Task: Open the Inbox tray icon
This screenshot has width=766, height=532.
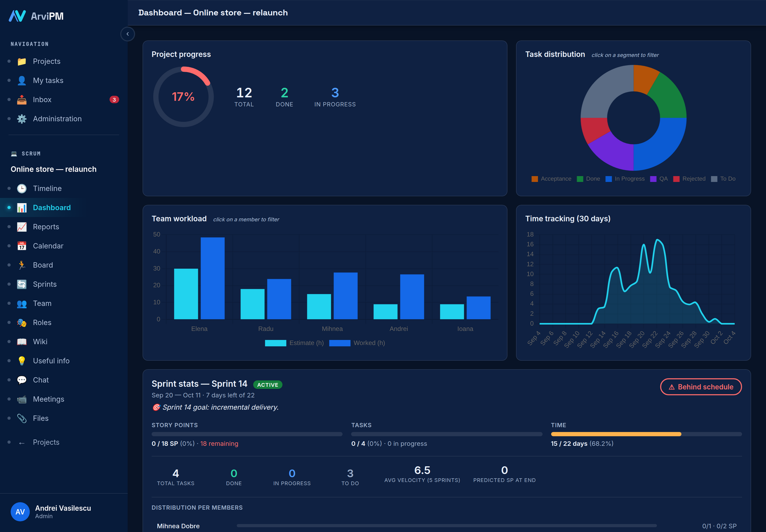Action: [x=22, y=100]
